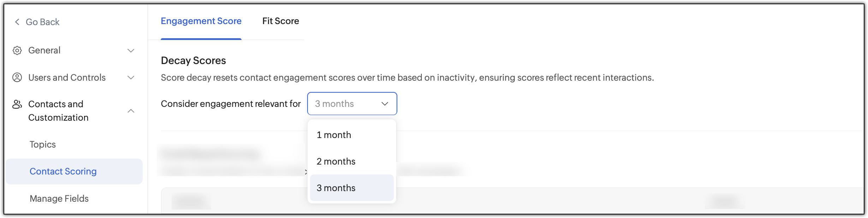868x218 pixels.
Task: Switch to the Engagement Score tab
Action: click(x=201, y=21)
